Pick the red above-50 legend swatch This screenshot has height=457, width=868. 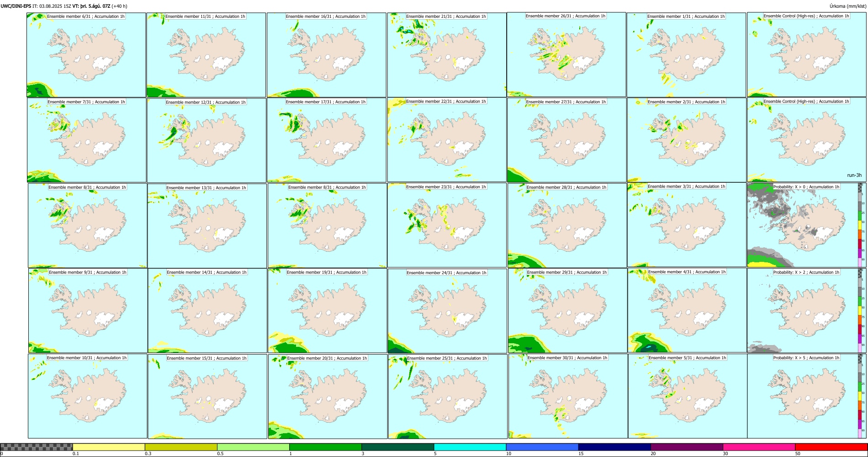pos(831,447)
